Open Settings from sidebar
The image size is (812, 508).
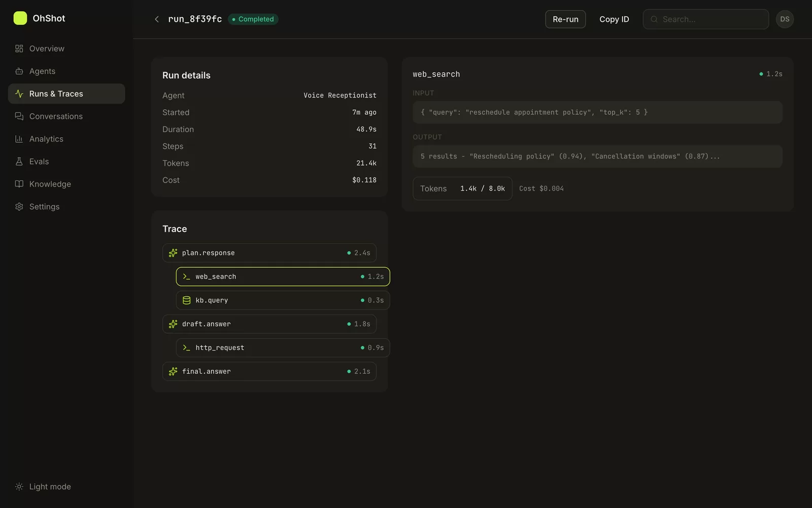point(66,207)
